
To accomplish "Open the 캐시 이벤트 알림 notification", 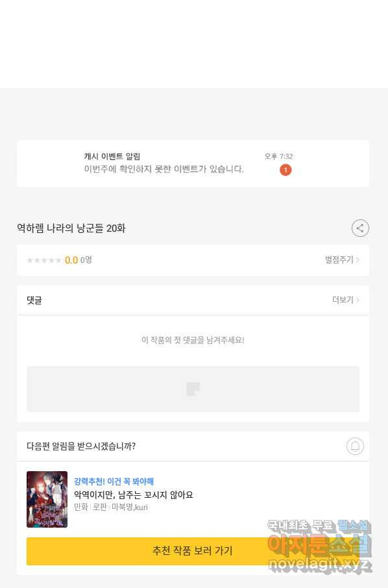I will [x=193, y=164].
